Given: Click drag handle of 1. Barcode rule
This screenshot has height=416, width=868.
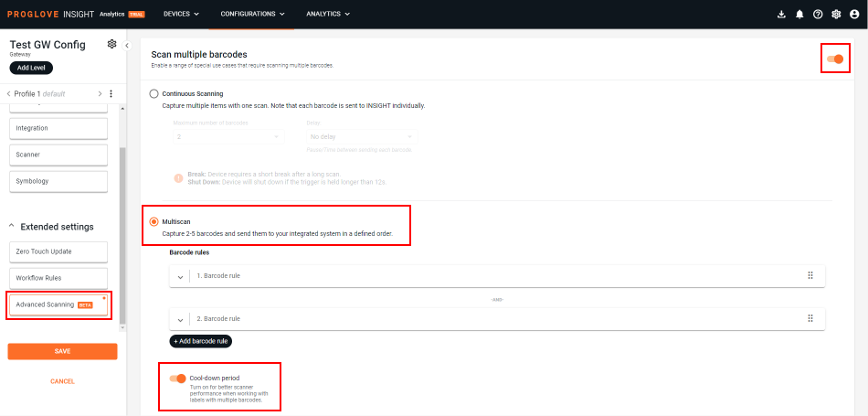Looking at the screenshot, I should (x=810, y=275).
